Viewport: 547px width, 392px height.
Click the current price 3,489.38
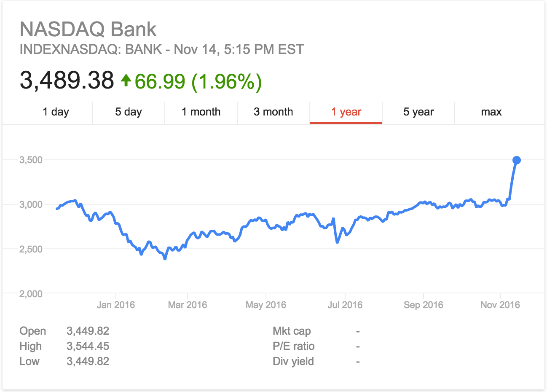(67, 80)
